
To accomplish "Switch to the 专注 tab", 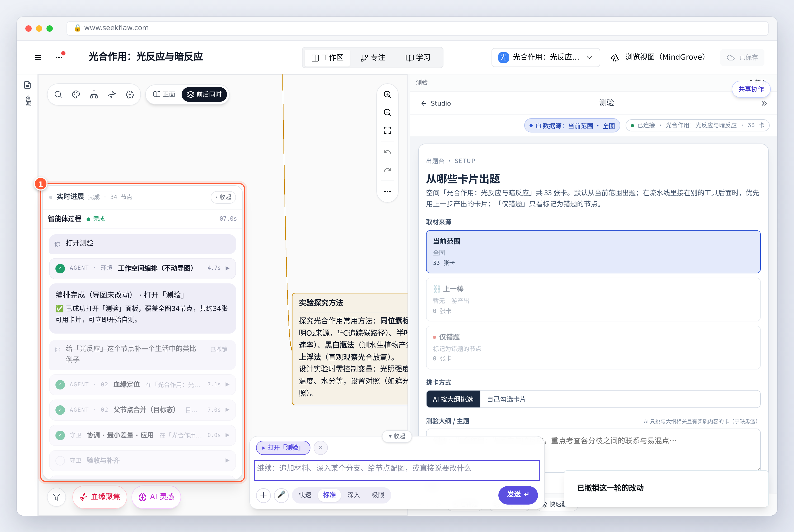I will 372,58.
